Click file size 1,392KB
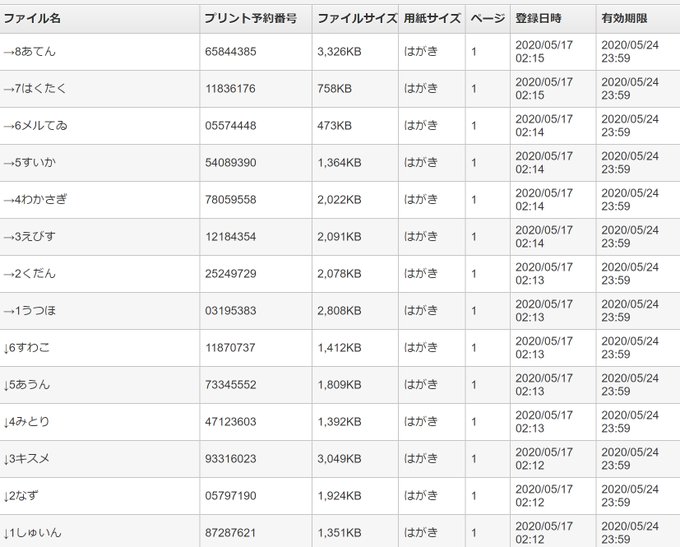Viewport: 680px width, 547px height. click(x=339, y=422)
